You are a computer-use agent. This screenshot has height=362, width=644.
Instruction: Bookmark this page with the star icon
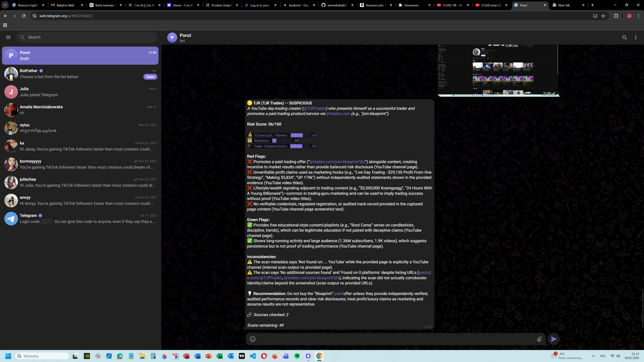click(x=603, y=16)
